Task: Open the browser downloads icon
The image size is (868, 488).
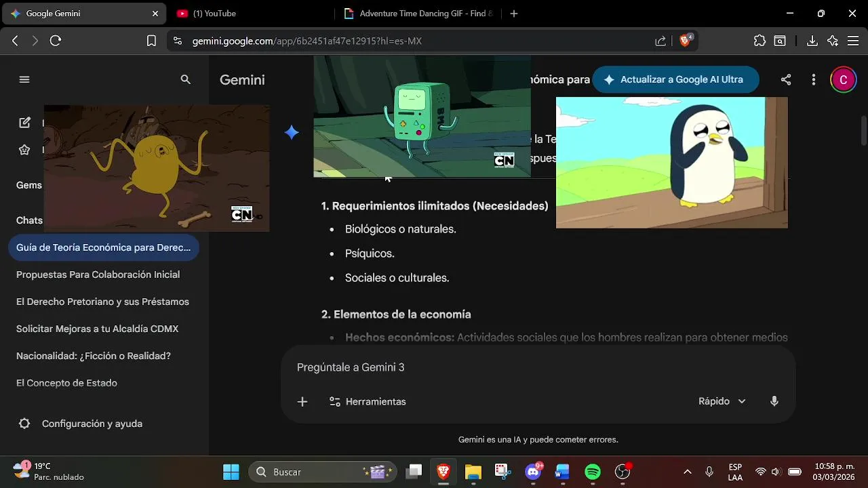Action: pos(812,41)
